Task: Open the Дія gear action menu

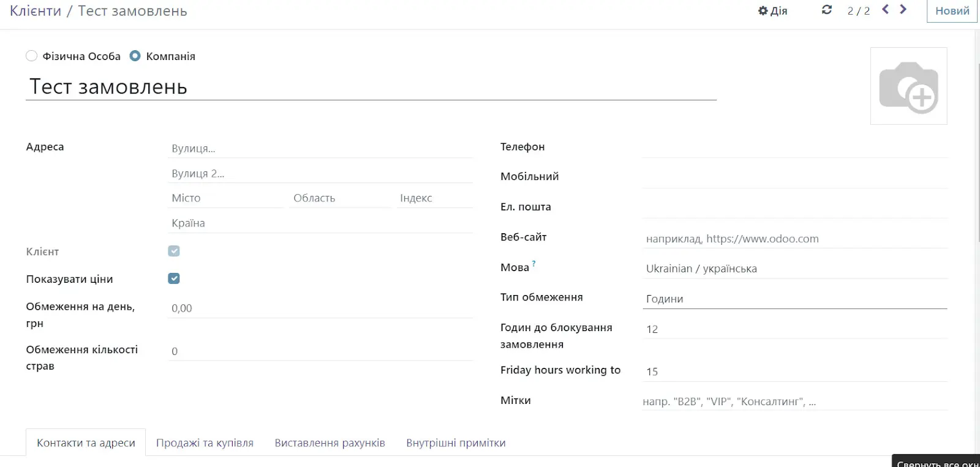Action: (772, 11)
